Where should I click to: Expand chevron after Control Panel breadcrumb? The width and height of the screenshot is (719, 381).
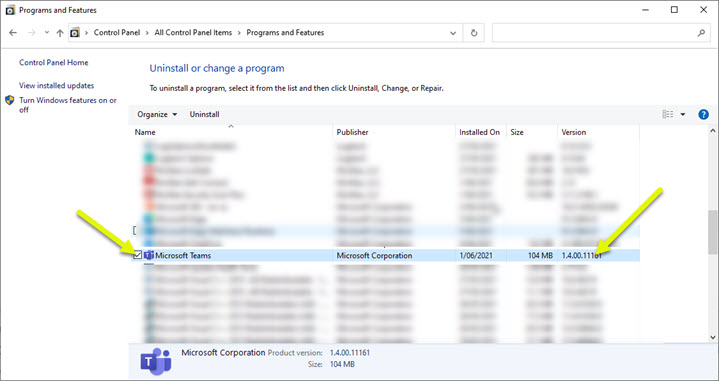pos(147,33)
